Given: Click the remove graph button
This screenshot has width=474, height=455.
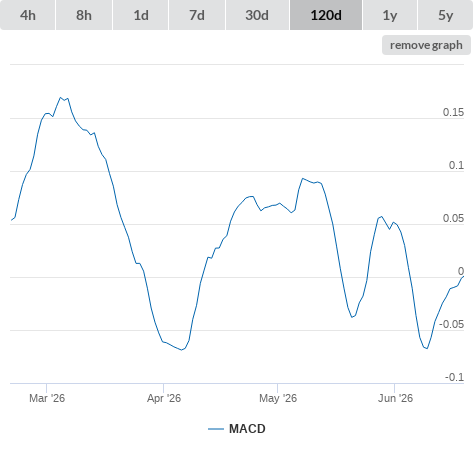Looking at the screenshot, I should coord(426,45).
